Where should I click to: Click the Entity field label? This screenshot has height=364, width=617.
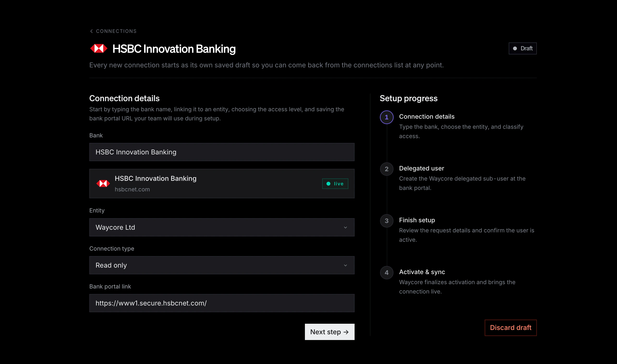tap(97, 211)
